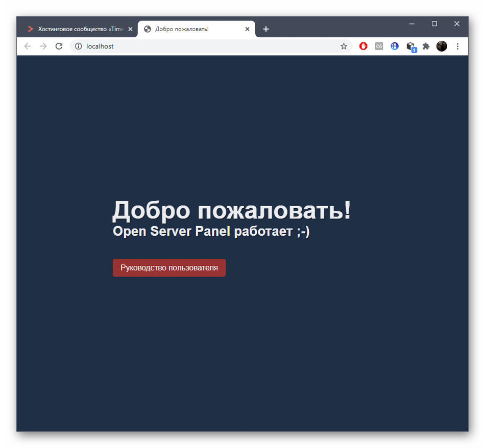Open the user profile avatar menu

point(442,46)
